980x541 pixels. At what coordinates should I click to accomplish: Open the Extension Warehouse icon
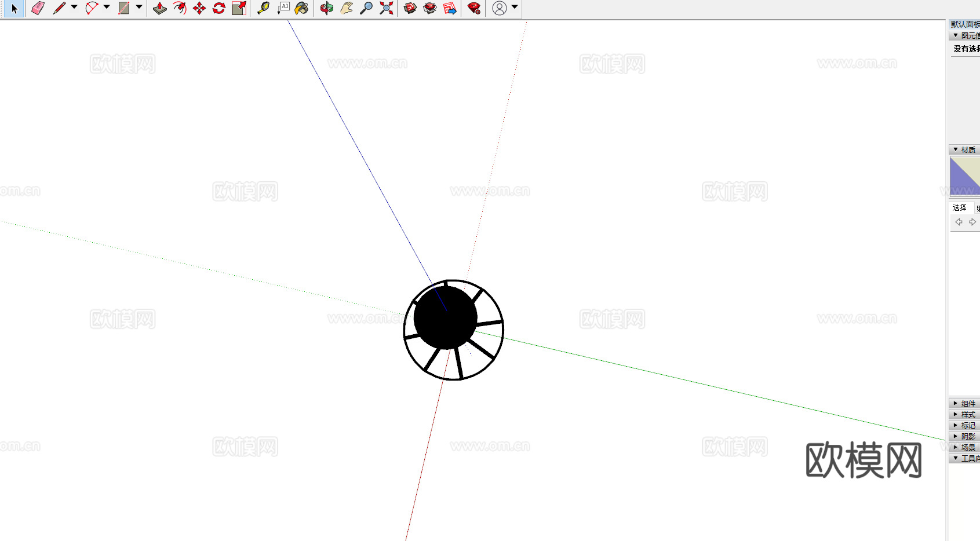click(430, 8)
